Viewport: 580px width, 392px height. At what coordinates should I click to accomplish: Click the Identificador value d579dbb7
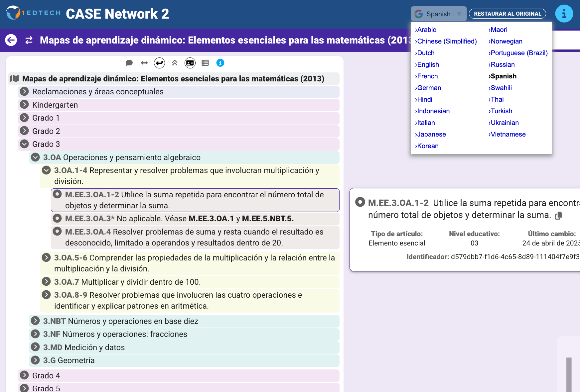coord(515,256)
